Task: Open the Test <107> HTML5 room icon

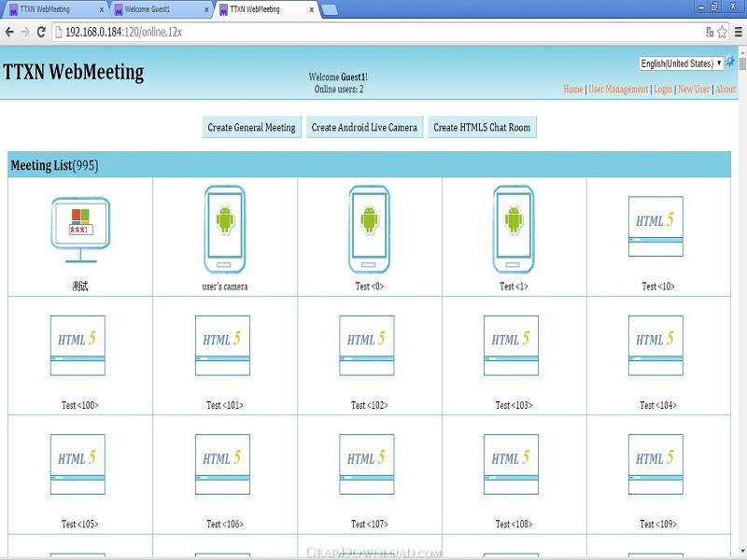Action: [x=367, y=464]
